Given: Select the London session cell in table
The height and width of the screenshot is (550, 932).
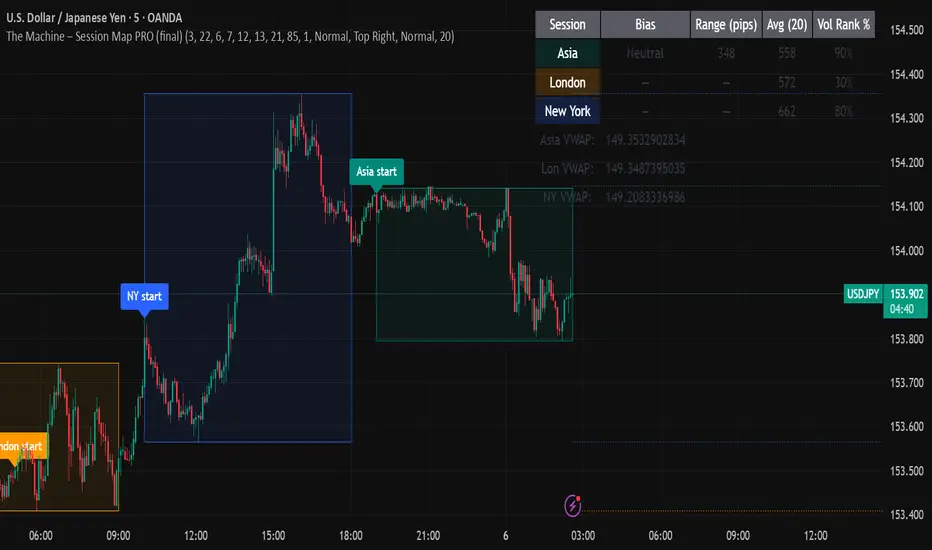Looking at the screenshot, I should tap(568, 82).
